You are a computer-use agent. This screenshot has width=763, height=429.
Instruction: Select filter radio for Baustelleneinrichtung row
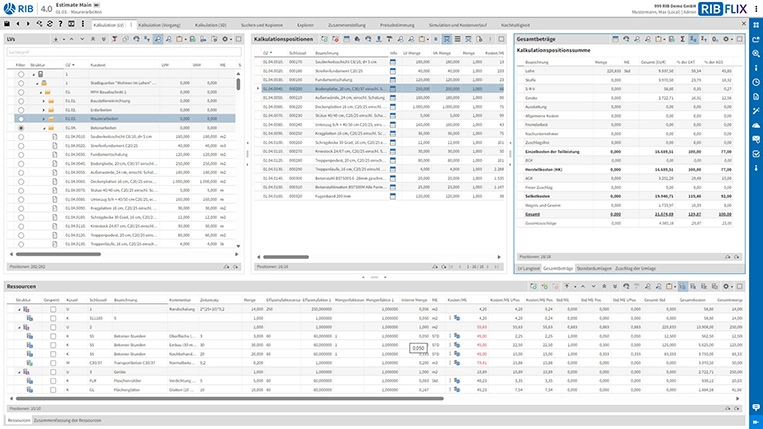[x=21, y=101]
